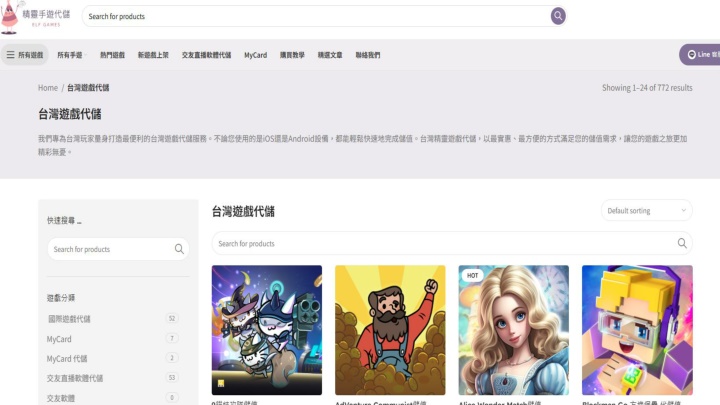Select MyCard in the navigation bar

255,55
